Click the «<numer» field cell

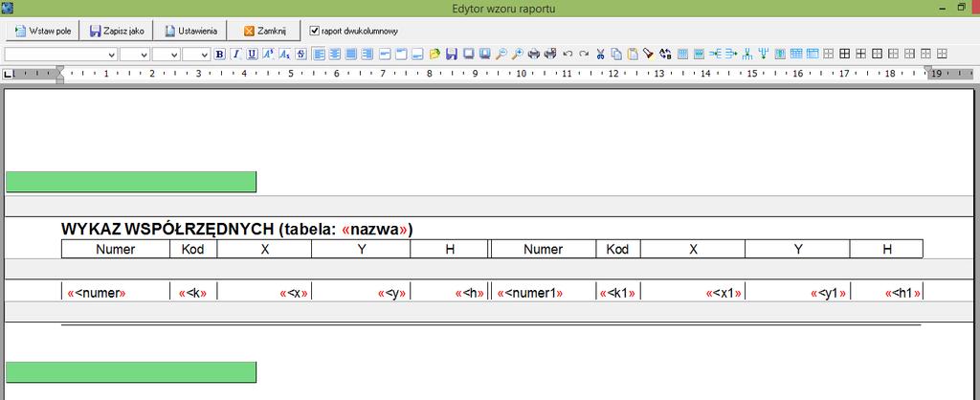coord(116,292)
